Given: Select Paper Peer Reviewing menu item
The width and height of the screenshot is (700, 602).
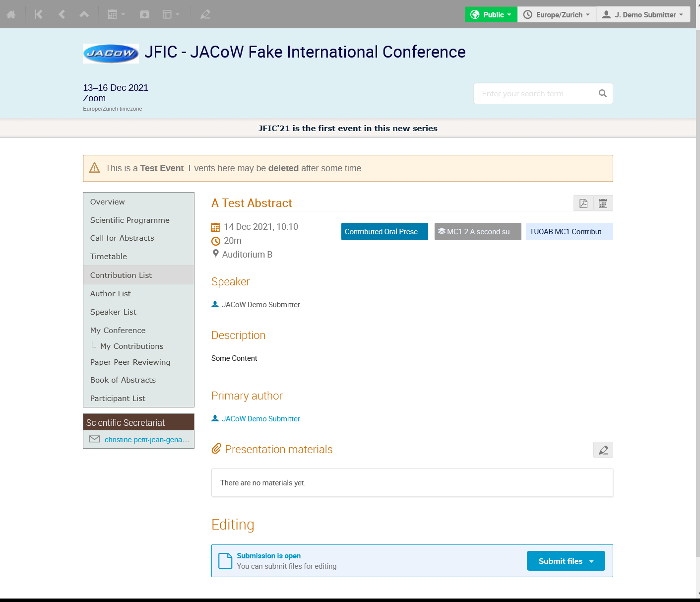Looking at the screenshot, I should coord(130,362).
